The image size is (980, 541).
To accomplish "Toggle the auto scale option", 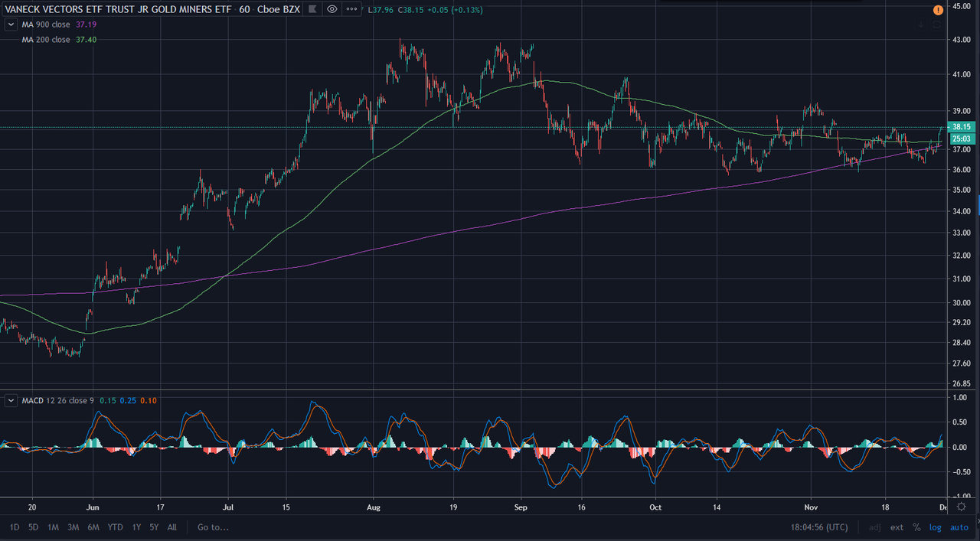I will point(959,527).
